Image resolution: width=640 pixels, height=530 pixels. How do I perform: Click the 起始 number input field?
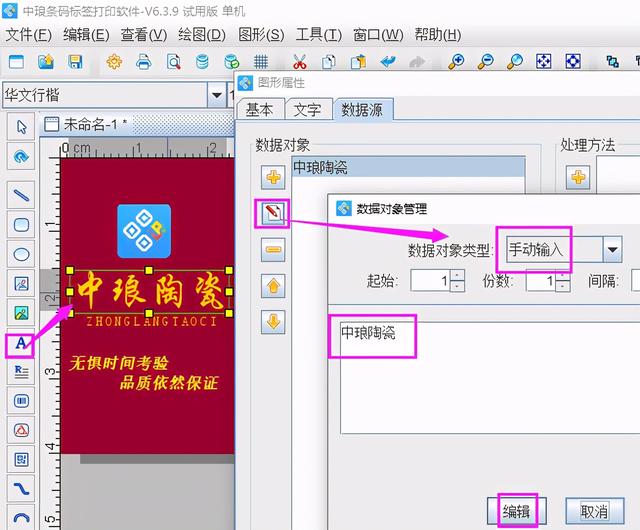[x=431, y=280]
